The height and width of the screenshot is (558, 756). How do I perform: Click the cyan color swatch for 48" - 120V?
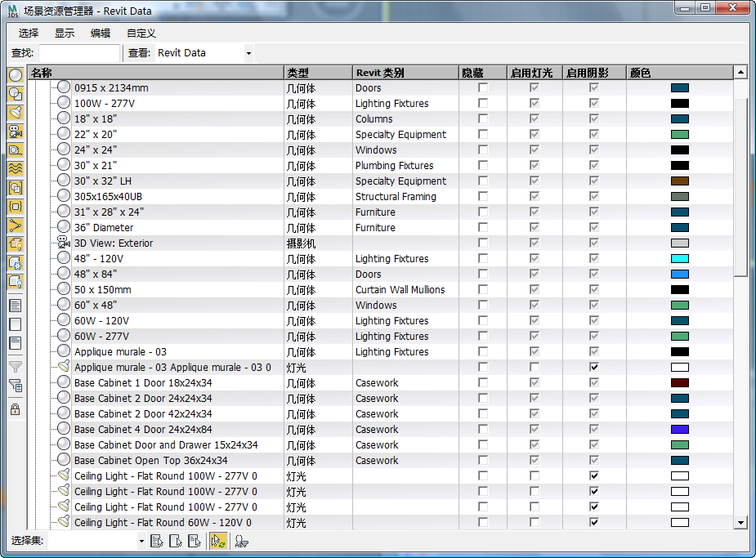click(x=680, y=259)
